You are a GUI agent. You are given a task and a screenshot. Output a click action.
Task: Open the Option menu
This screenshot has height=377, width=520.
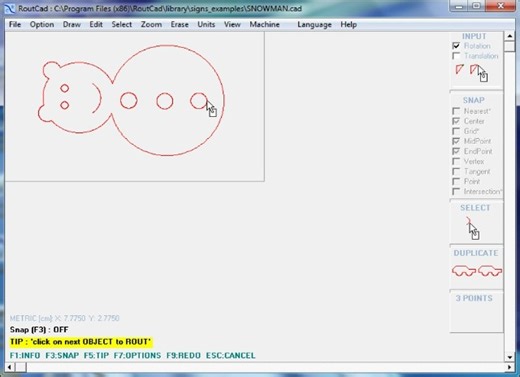click(x=42, y=25)
